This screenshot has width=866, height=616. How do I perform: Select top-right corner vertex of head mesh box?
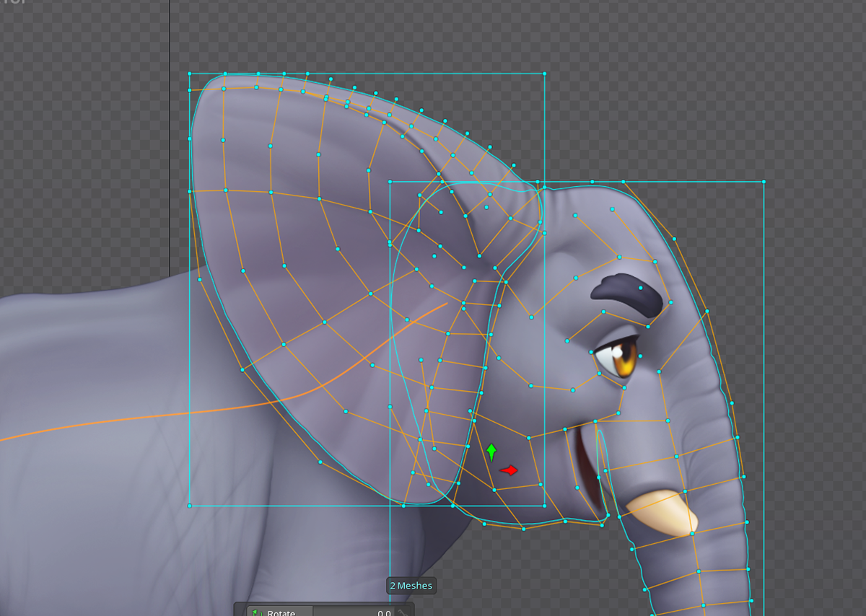764,182
